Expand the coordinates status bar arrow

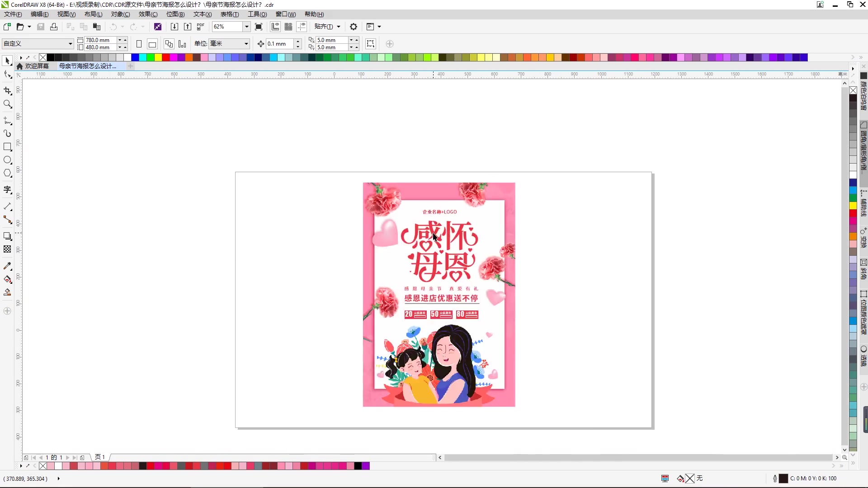point(59,479)
